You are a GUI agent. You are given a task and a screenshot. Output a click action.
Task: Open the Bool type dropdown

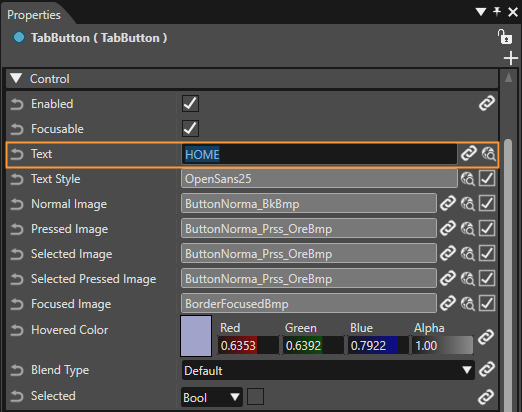[x=212, y=397]
